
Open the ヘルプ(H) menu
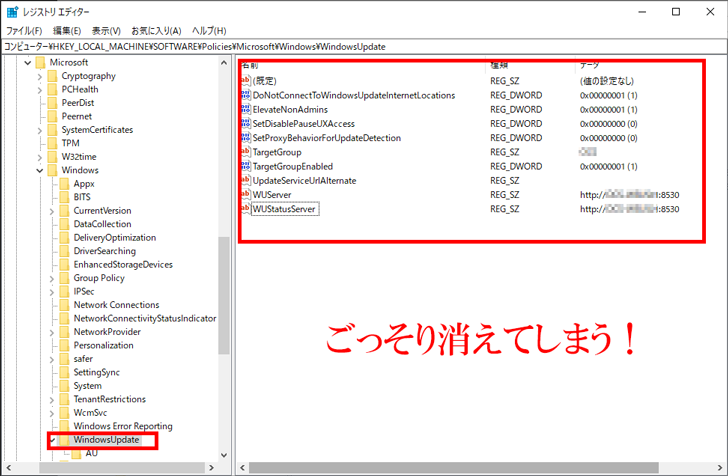pos(209,31)
